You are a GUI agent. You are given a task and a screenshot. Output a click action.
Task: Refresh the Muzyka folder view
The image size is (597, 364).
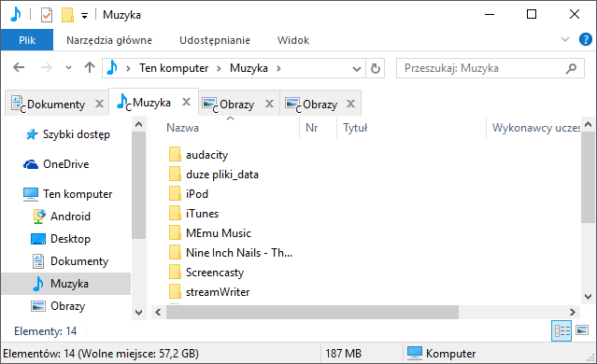376,68
